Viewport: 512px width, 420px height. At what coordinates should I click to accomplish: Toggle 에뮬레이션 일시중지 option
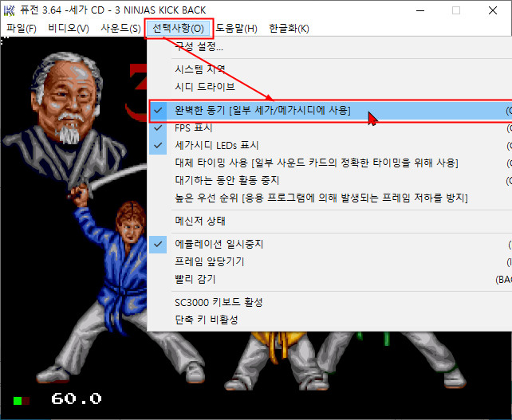click(330, 244)
